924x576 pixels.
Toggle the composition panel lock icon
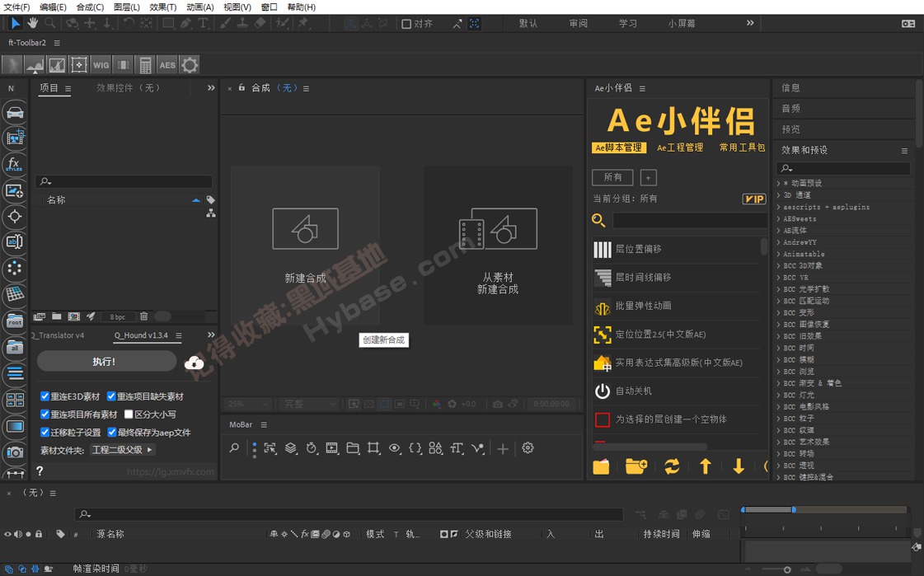click(242, 87)
